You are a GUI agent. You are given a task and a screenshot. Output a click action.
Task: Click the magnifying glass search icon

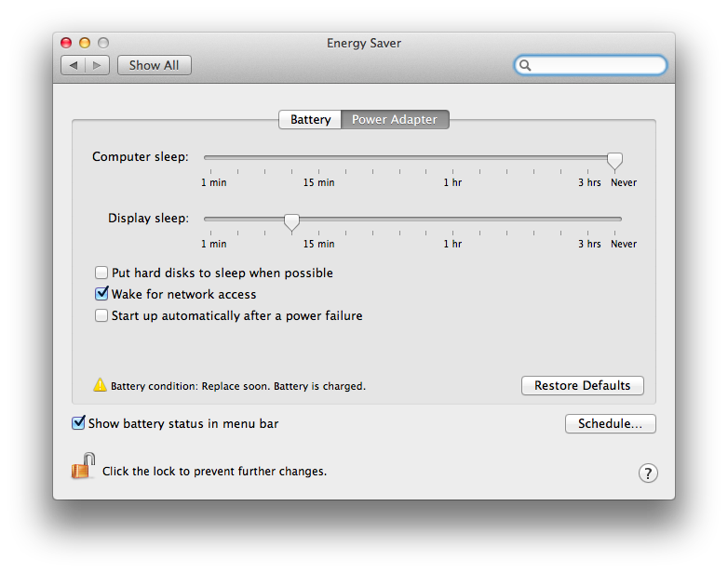point(525,65)
